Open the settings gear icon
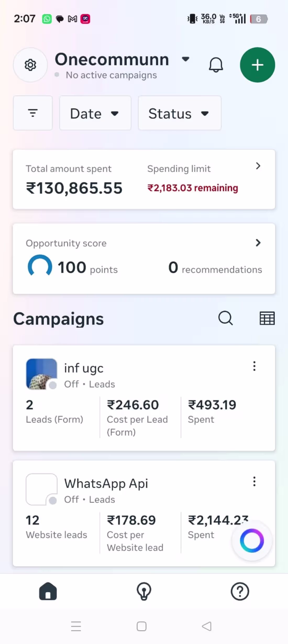 point(30,65)
